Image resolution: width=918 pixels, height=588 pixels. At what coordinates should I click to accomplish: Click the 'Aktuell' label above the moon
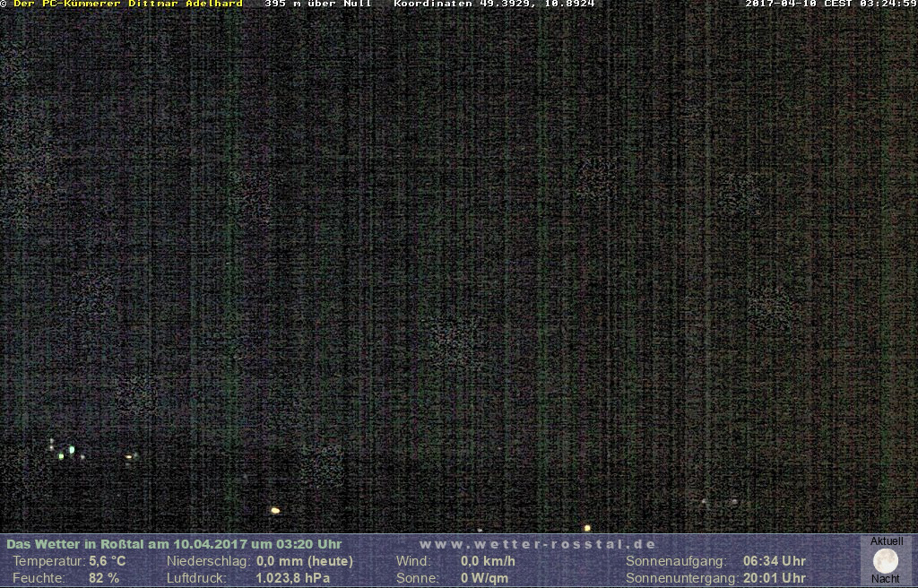tap(886, 541)
